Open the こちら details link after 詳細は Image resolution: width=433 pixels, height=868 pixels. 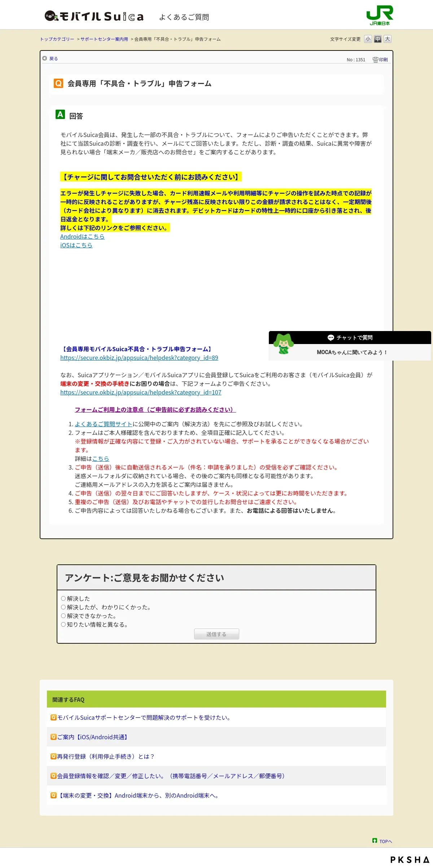(101, 459)
